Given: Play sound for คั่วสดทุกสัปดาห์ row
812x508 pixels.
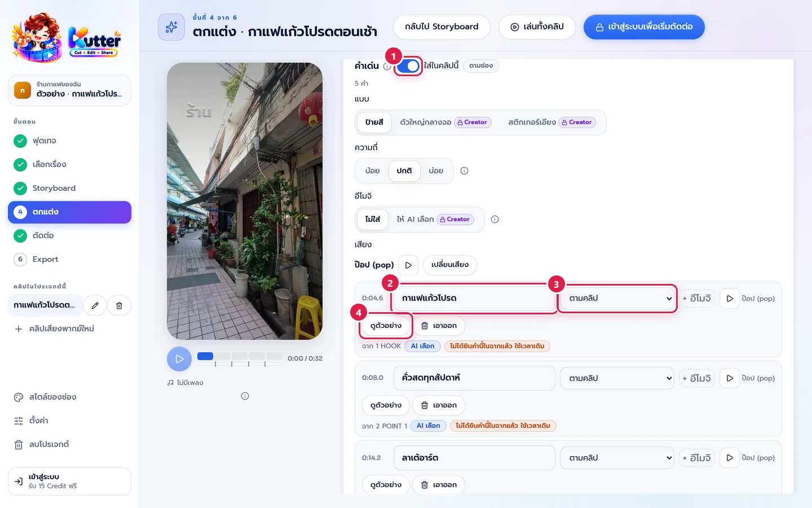Looking at the screenshot, I should point(730,378).
